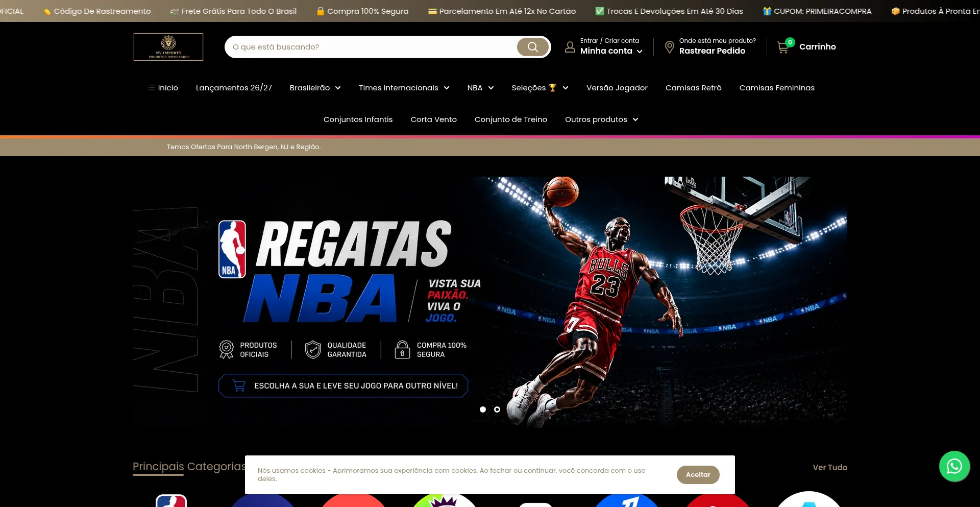Click Trocas E Devoluções top bar text
This screenshot has width=980, height=507.
point(675,11)
